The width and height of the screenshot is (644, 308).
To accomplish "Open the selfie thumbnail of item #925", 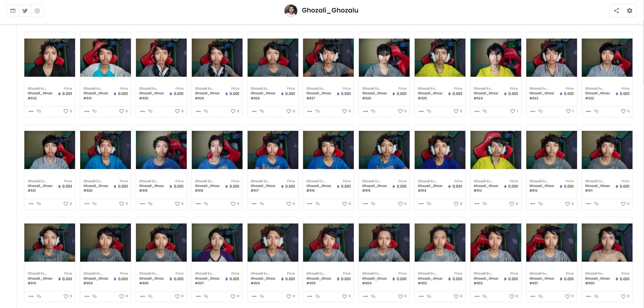I will point(440,57).
